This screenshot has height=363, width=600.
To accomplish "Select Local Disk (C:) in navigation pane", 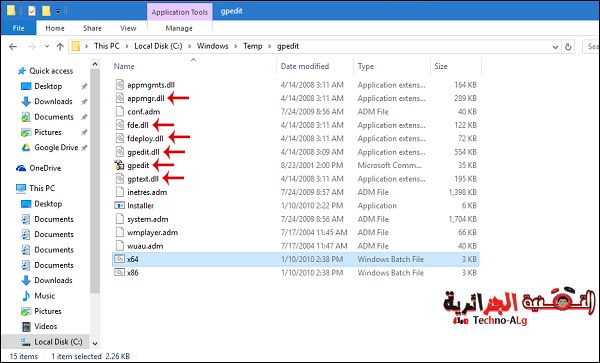I will 58,342.
